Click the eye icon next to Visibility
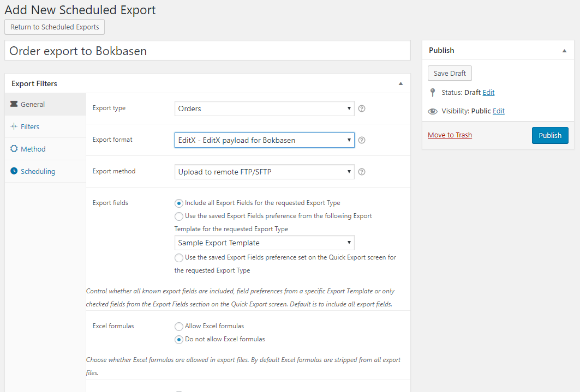This screenshot has height=392, width=580. (433, 111)
